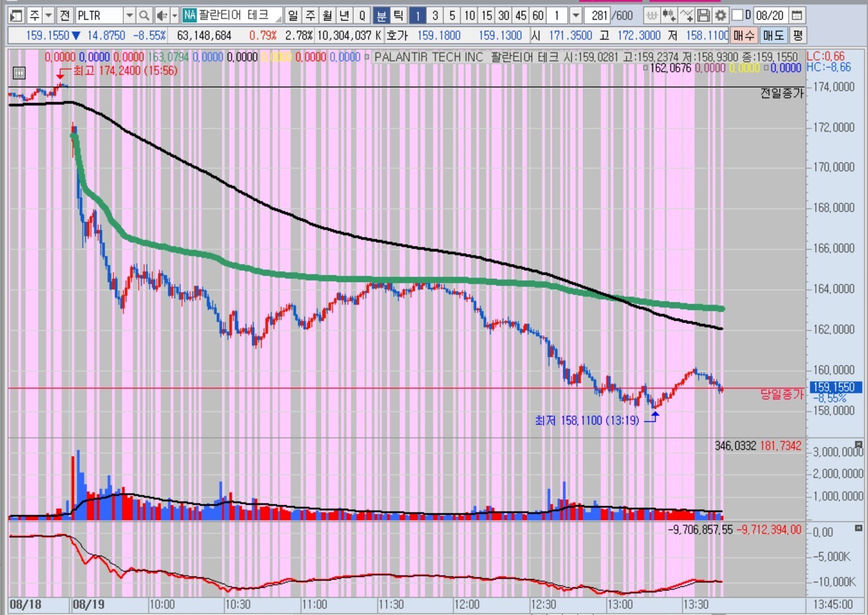Choose the 45-minute interval button

coord(521,16)
